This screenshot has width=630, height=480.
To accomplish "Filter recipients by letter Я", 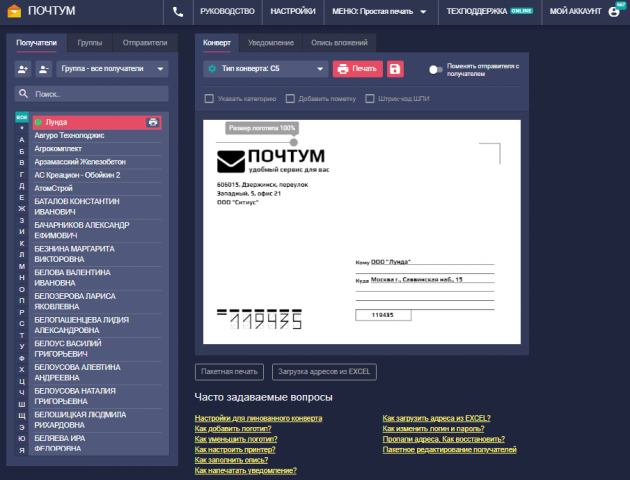I will coord(22,450).
